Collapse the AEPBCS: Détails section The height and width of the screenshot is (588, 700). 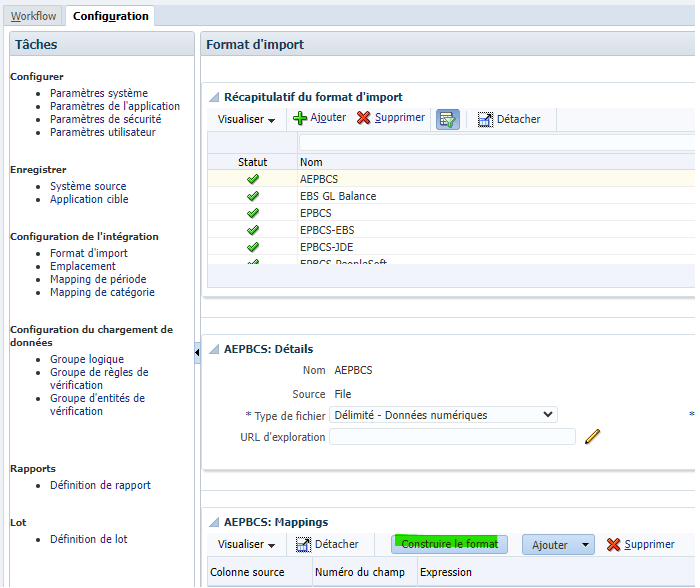pos(214,349)
